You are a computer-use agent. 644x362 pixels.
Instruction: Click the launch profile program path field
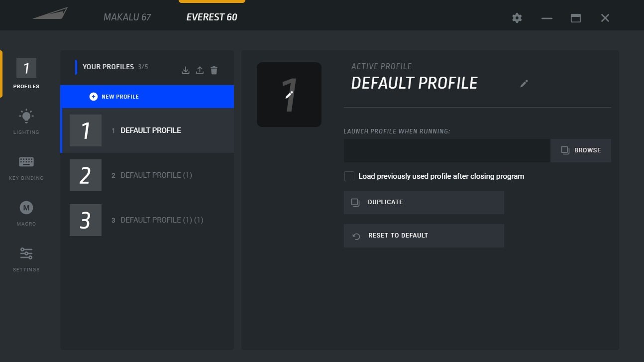pos(446,150)
